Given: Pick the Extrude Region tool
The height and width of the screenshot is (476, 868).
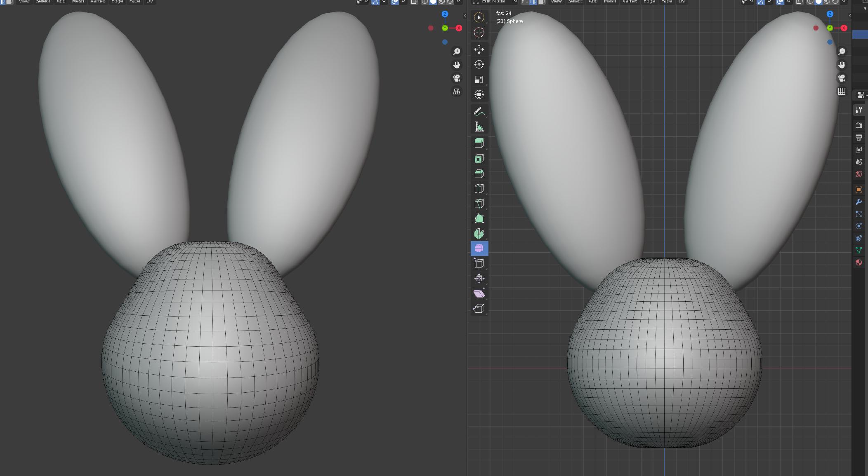Looking at the screenshot, I should (x=479, y=143).
